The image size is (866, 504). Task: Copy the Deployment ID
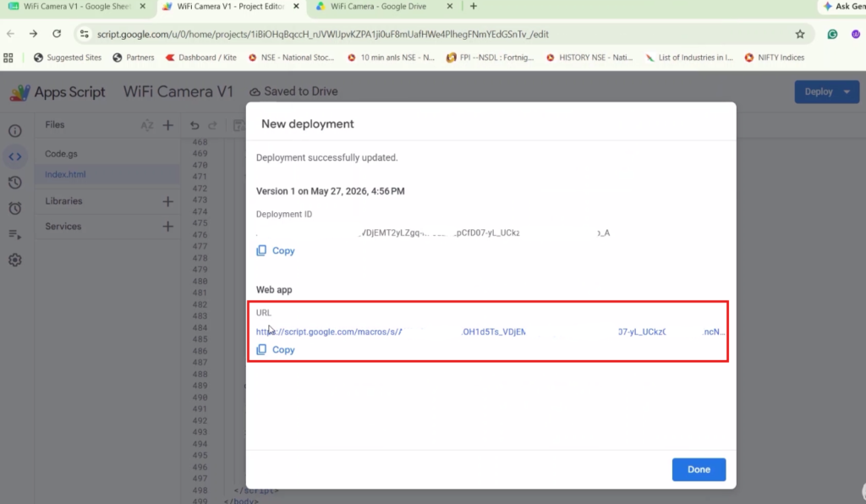(x=276, y=250)
